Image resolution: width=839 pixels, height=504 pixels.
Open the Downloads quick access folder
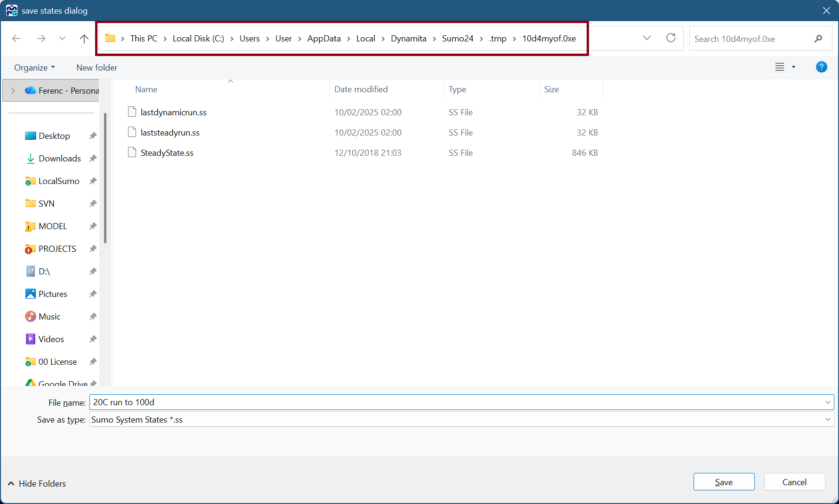(x=59, y=159)
